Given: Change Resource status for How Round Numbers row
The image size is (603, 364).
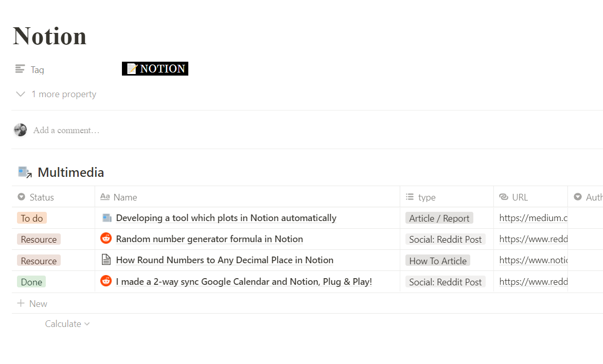Looking at the screenshot, I should tap(39, 261).
